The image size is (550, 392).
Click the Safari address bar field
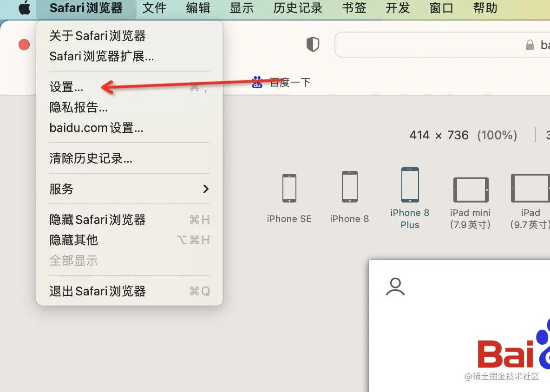coord(442,45)
